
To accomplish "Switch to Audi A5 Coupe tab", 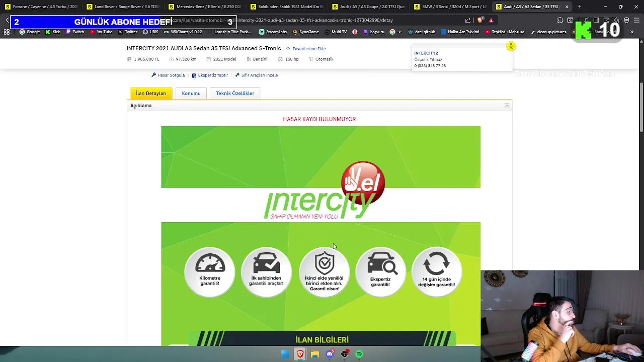I will 368,7.
